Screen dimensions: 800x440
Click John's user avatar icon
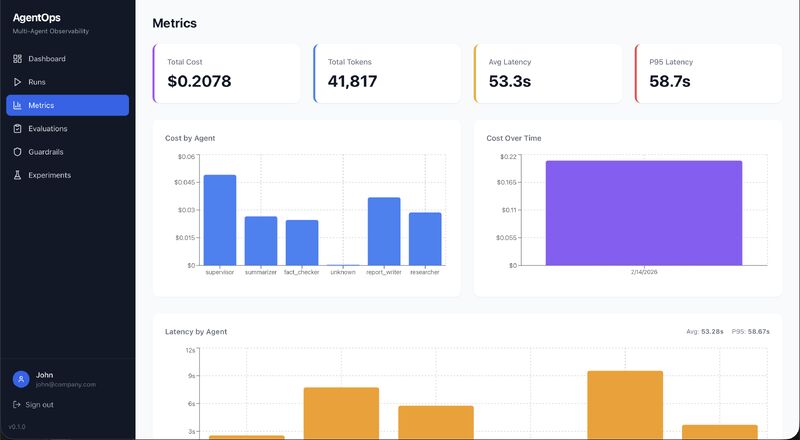(x=21, y=379)
